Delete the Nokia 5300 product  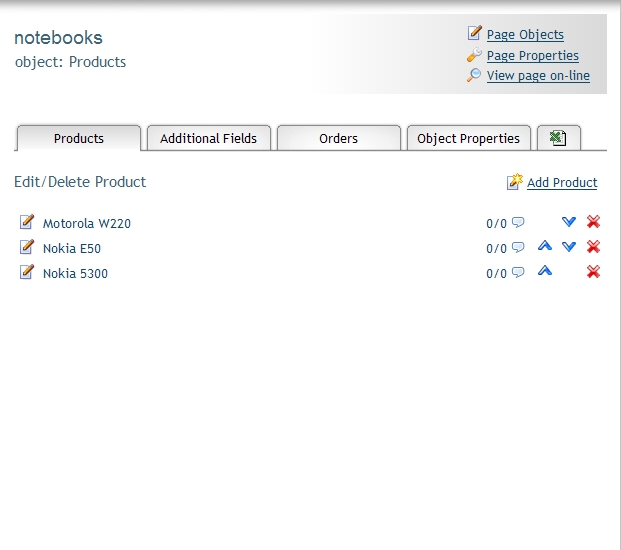593,272
